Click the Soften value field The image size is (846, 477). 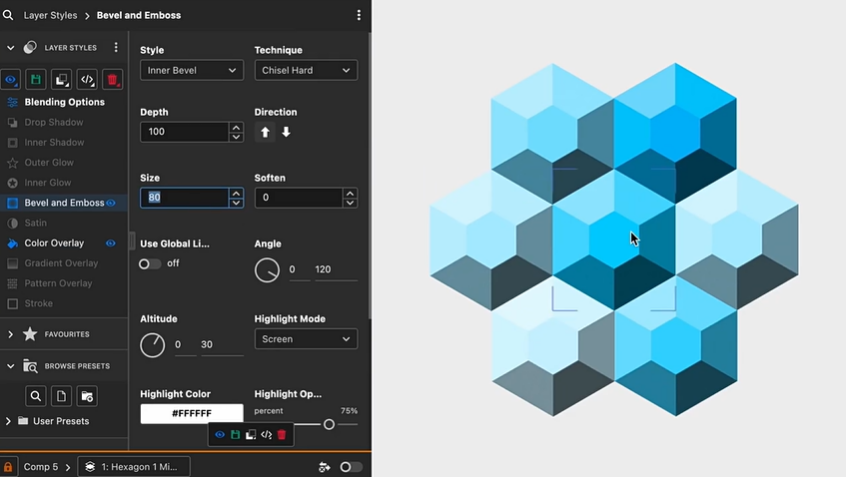click(298, 197)
